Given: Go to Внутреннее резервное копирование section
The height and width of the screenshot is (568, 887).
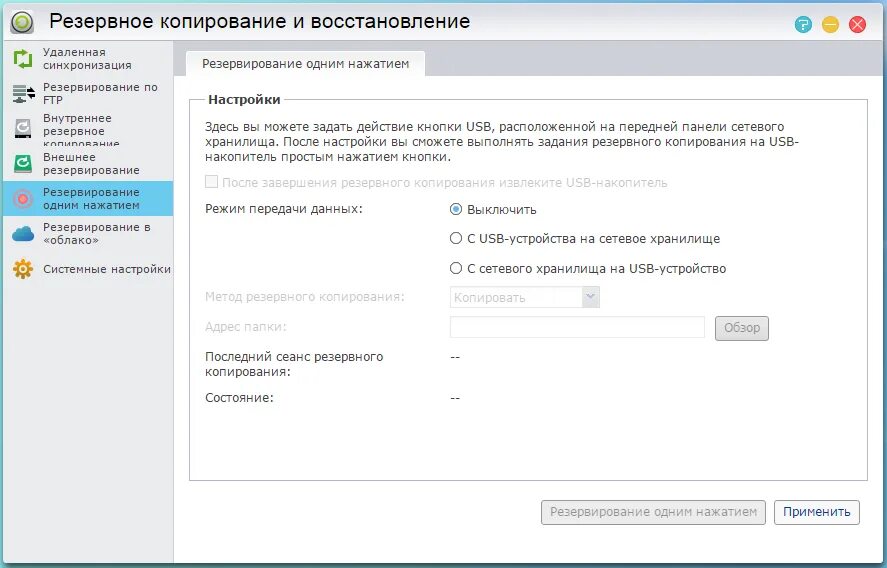Looking at the screenshot, I should 88,128.
